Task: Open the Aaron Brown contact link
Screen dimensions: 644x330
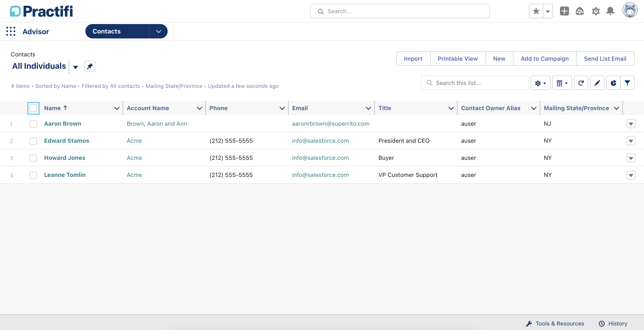Action: tap(62, 124)
